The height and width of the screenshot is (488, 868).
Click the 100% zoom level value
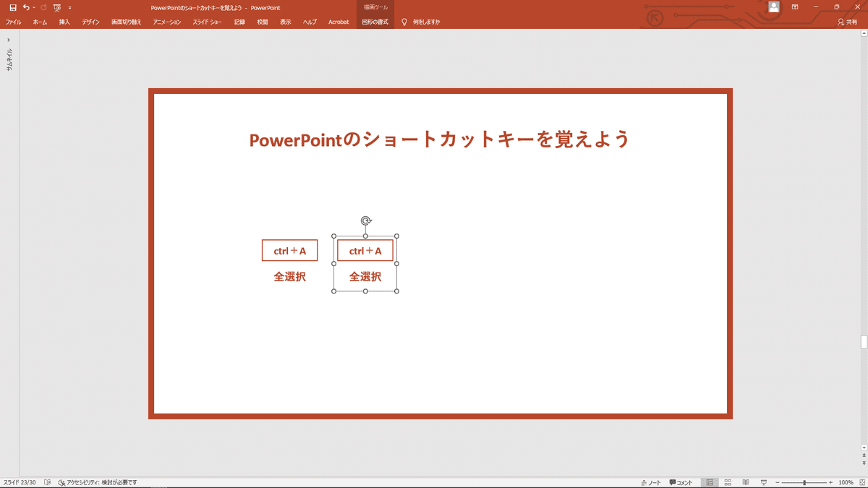coord(846,482)
